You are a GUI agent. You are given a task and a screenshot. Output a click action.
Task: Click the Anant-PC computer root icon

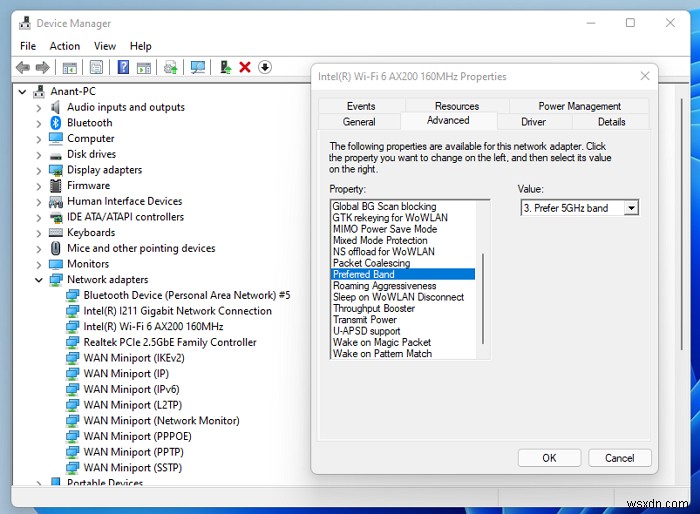pyautogui.click(x=39, y=92)
